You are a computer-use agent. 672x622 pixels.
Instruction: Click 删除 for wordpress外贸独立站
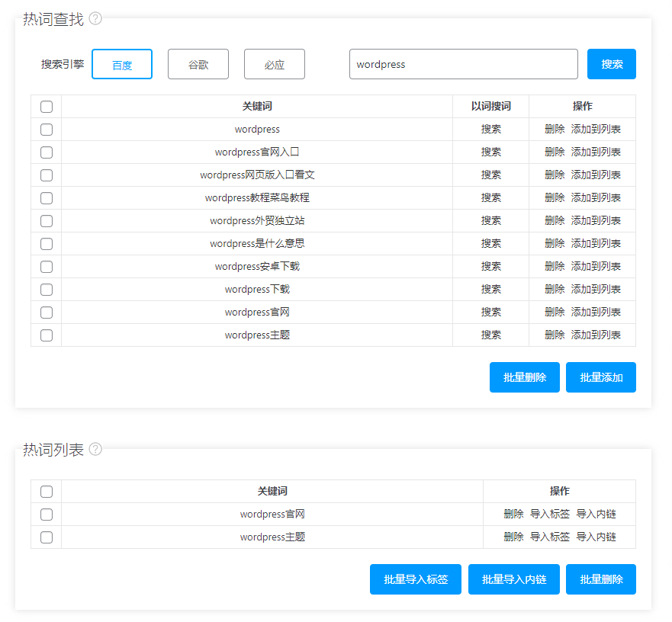click(555, 220)
